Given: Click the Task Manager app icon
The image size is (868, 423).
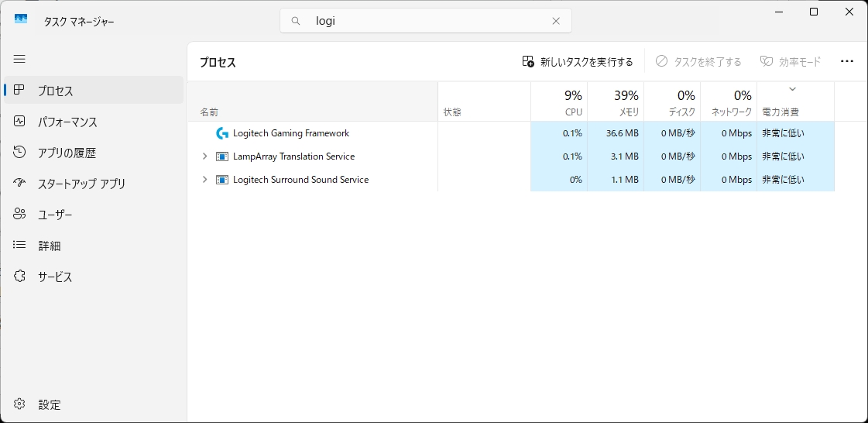Looking at the screenshot, I should 21,20.
